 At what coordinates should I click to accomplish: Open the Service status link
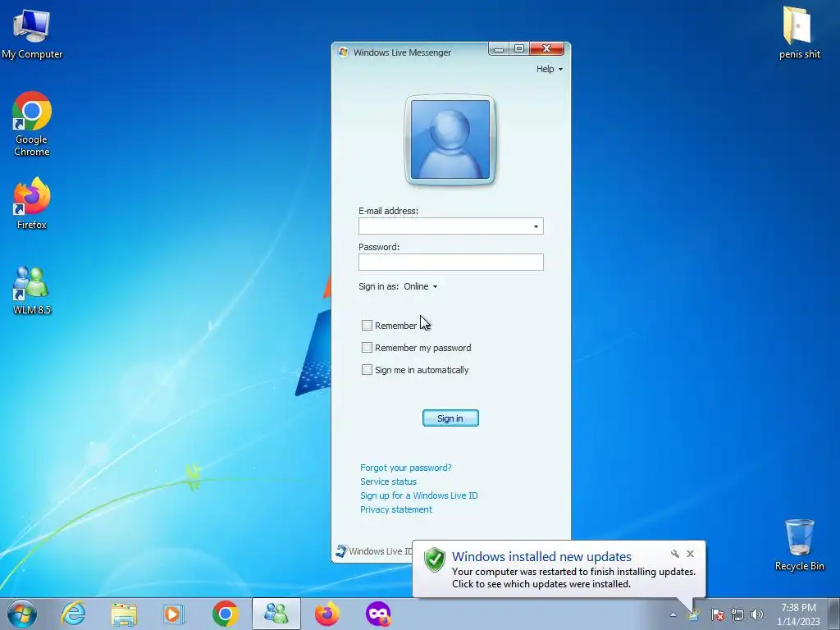click(388, 482)
